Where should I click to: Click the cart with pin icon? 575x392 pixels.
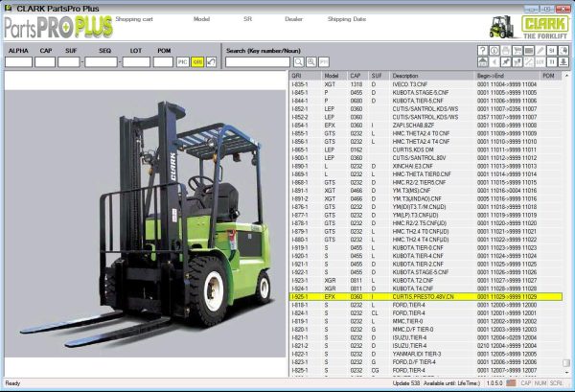click(517, 62)
